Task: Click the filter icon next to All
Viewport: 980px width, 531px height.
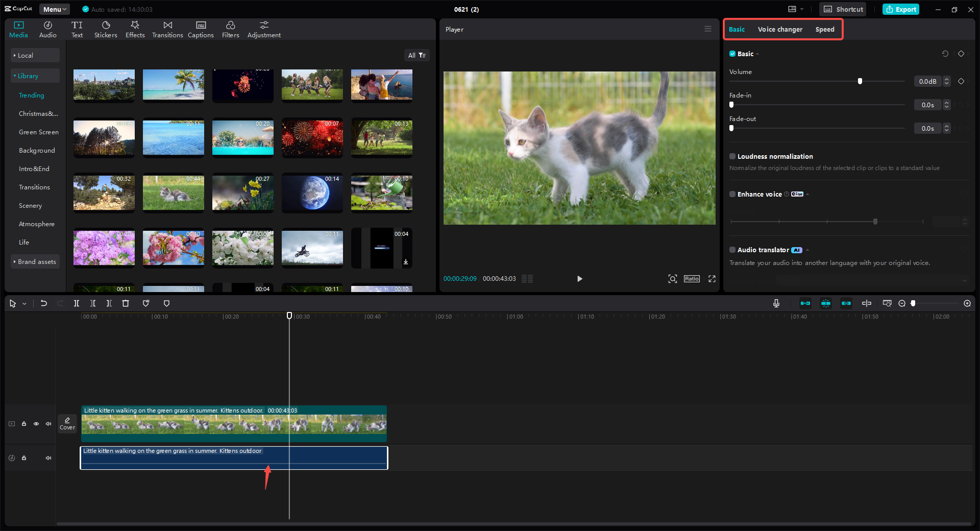Action: tap(422, 55)
